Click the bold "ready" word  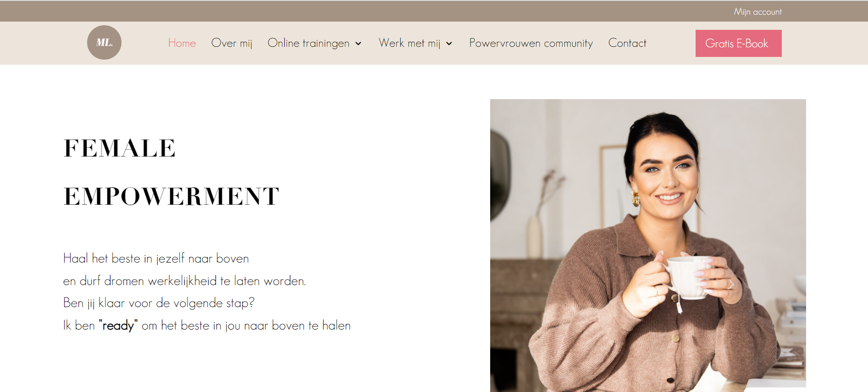click(x=118, y=325)
